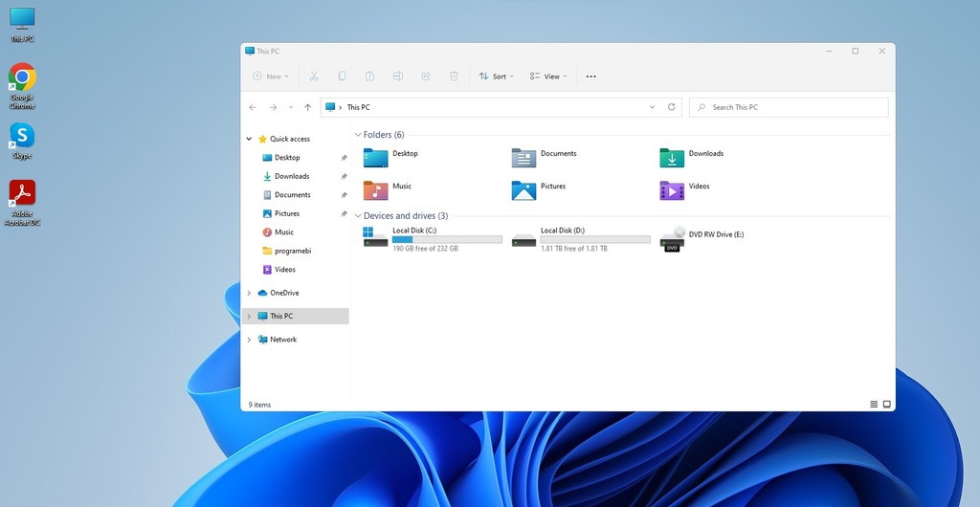
Task: Expand the OneDrive tree node
Action: pos(249,293)
